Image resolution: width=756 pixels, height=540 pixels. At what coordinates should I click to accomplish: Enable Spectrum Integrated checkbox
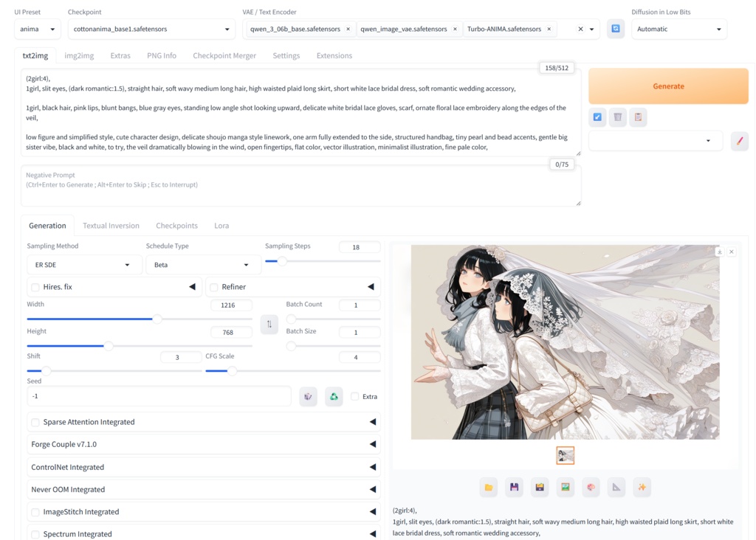pyautogui.click(x=35, y=534)
